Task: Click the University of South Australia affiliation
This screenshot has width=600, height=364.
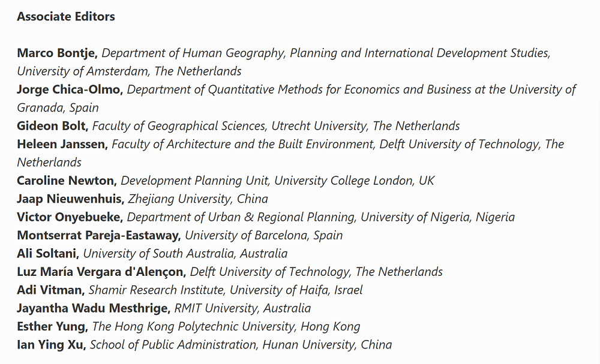Action: tap(185, 254)
